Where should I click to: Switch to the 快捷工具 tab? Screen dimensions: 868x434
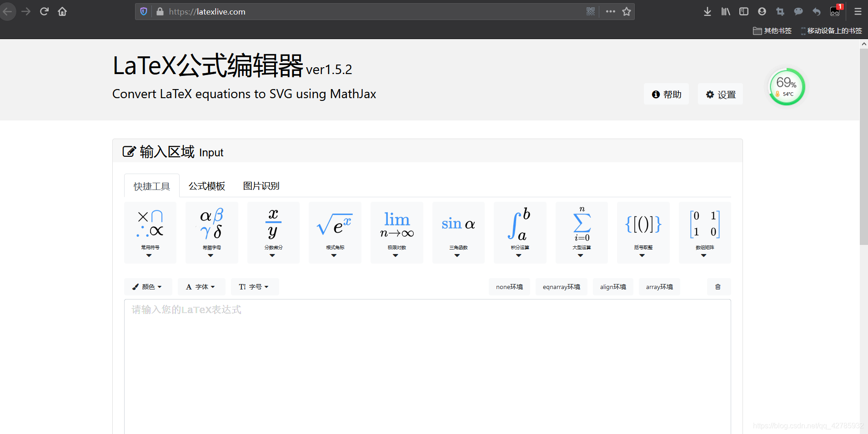(152, 186)
